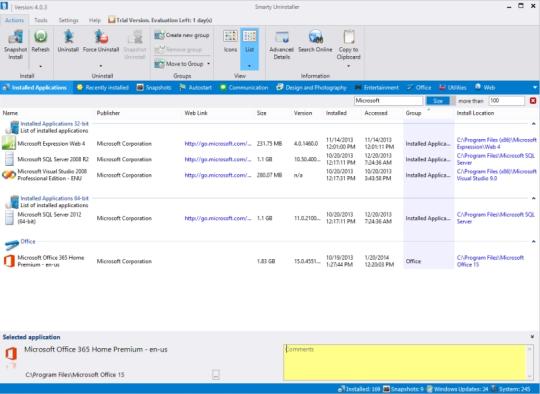The width and height of the screenshot is (540, 394).
Task: Sort by Group column header
Action: (413, 113)
